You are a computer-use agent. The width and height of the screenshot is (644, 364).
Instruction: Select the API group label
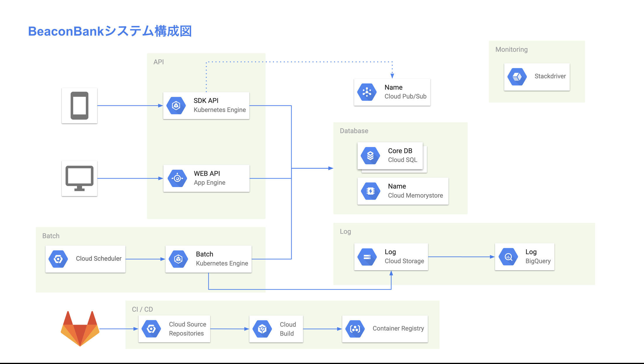pos(159,62)
